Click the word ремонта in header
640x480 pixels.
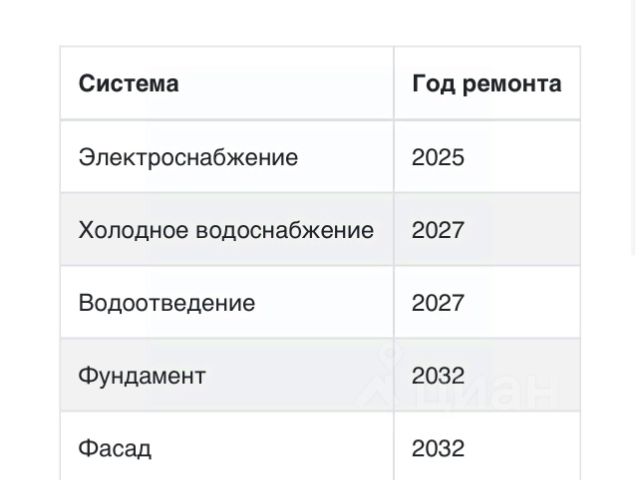512,84
